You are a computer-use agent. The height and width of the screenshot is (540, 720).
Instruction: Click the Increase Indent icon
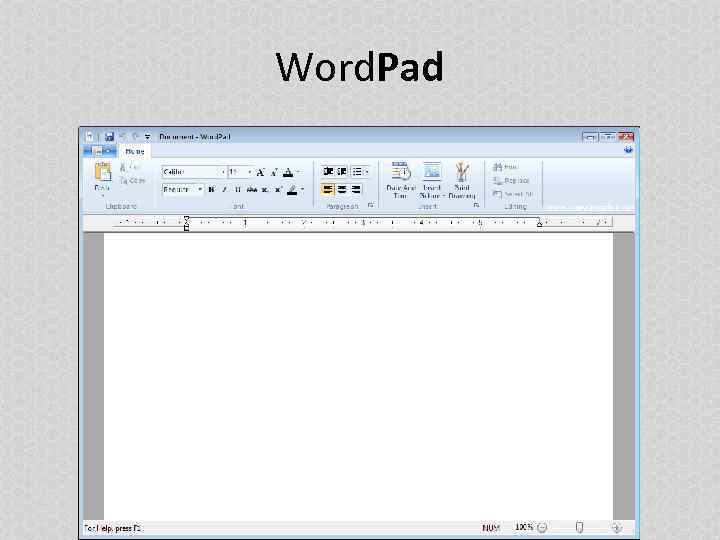[342, 171]
